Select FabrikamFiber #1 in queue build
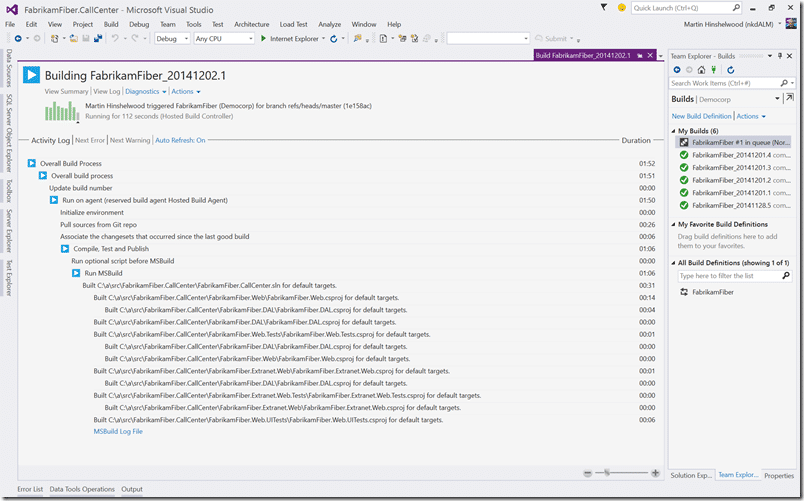 (734, 143)
